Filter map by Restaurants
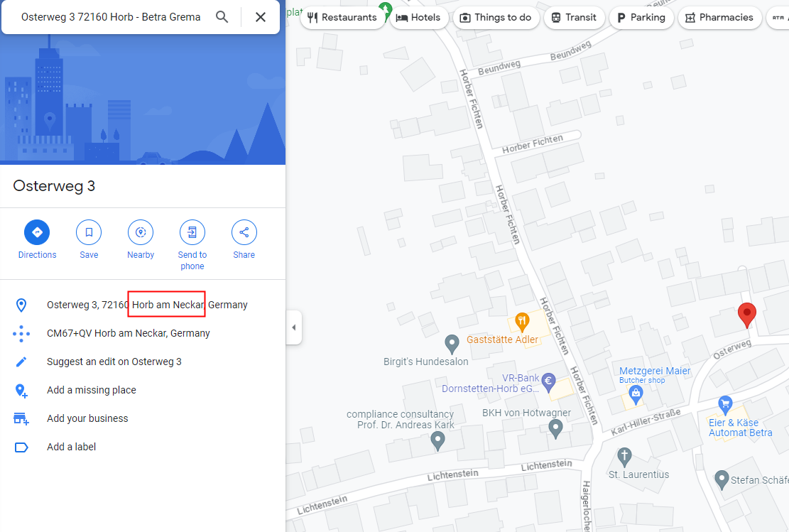This screenshot has height=532, width=789. coord(342,18)
